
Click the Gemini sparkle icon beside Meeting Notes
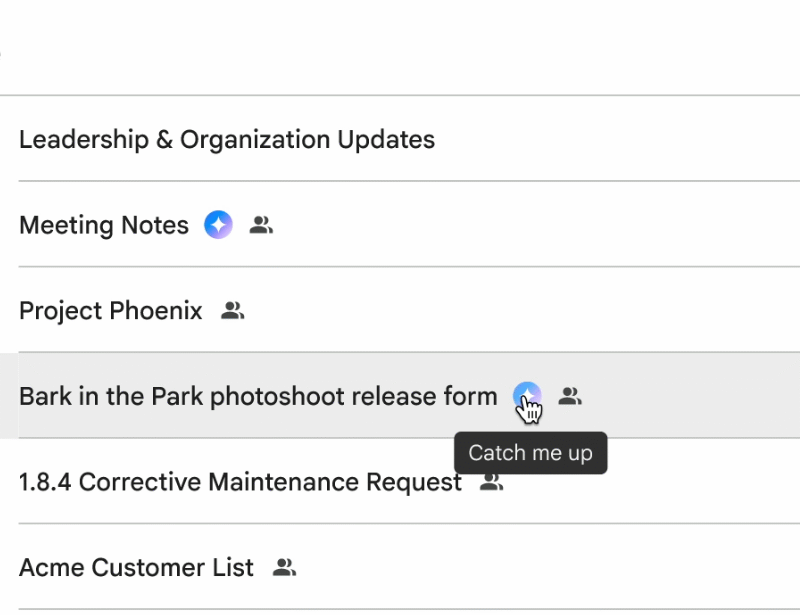pyautogui.click(x=218, y=225)
